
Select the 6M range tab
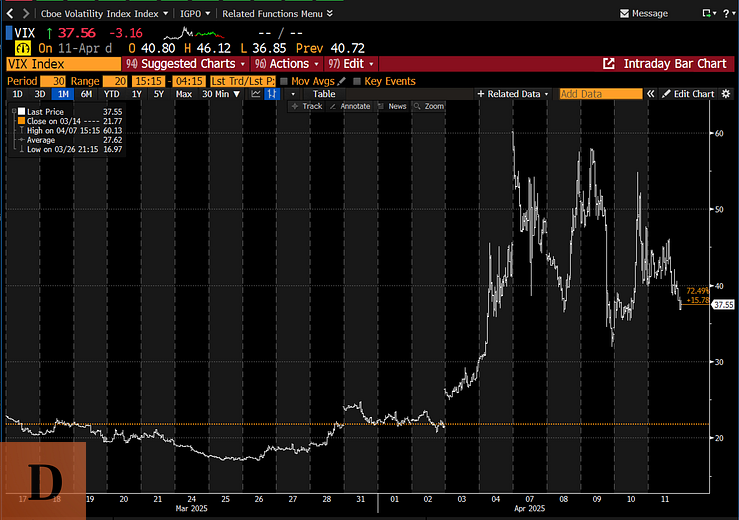click(86, 94)
